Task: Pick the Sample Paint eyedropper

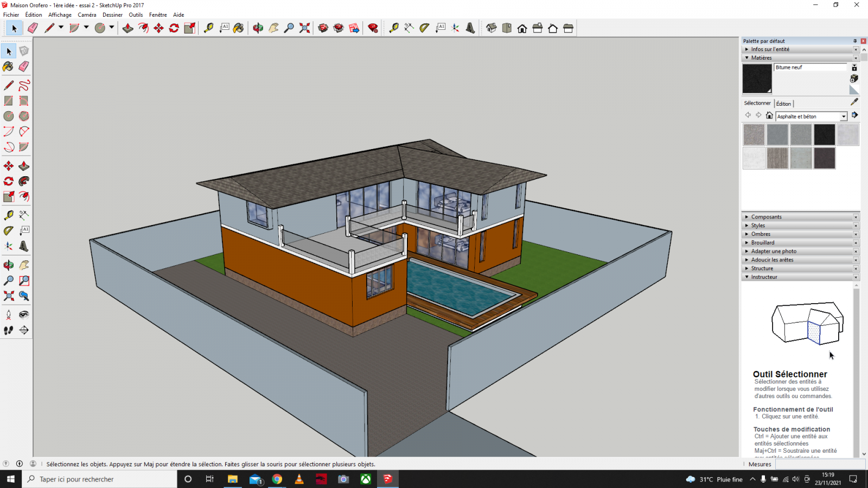Action: click(x=854, y=102)
